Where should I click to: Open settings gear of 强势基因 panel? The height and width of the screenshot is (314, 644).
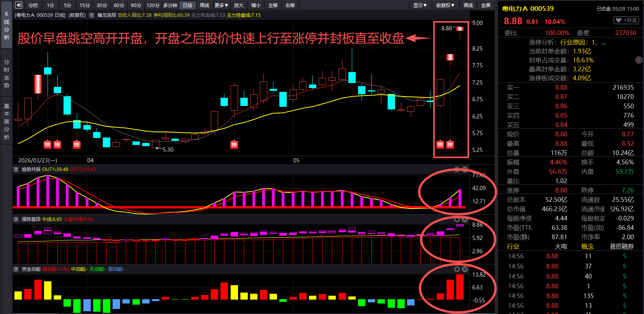(x=457, y=219)
